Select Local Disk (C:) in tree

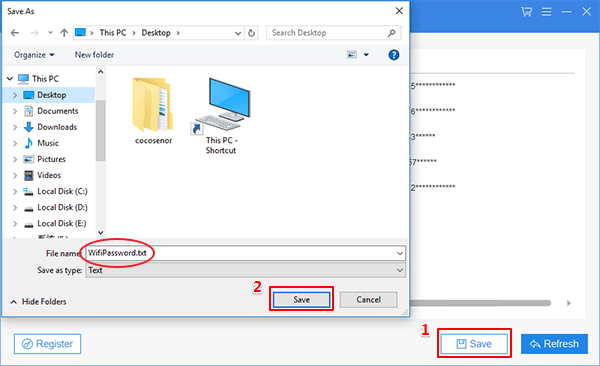62,191
